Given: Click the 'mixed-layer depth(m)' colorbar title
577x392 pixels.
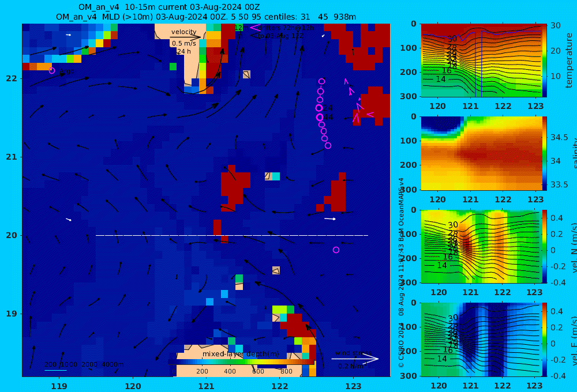Looking at the screenshot, I should (241, 354).
